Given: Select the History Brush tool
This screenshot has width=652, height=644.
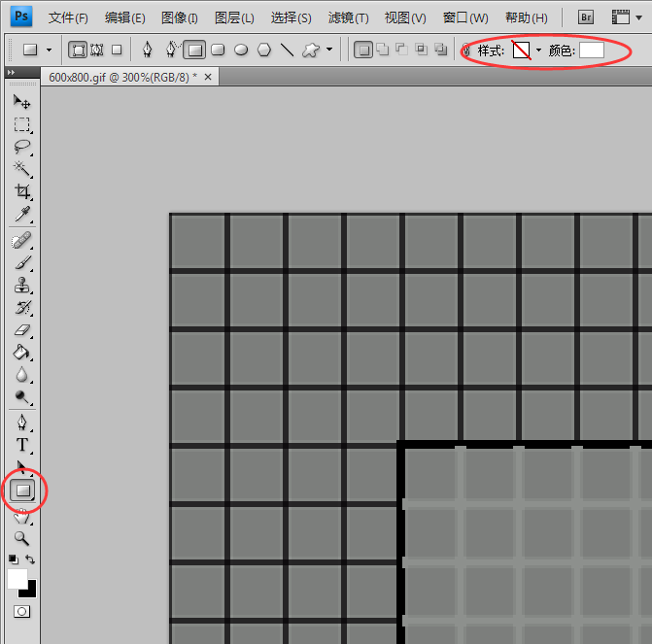Looking at the screenshot, I should (21, 308).
